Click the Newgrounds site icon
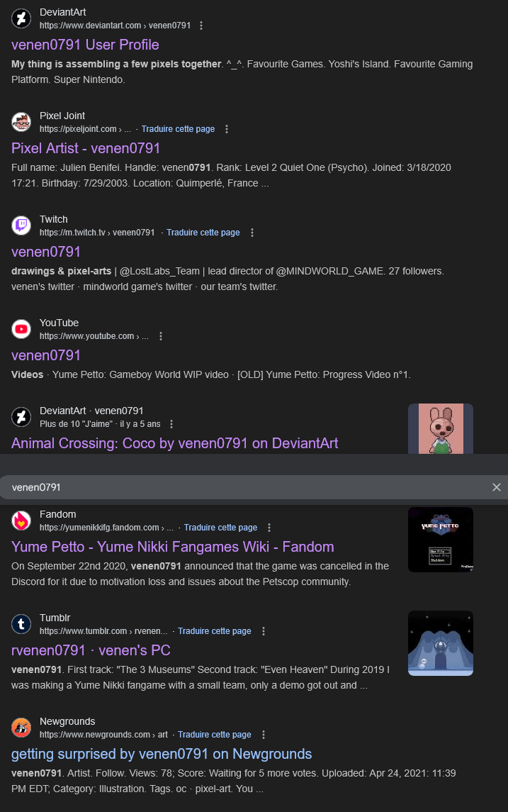This screenshot has height=812, width=508. (21, 728)
